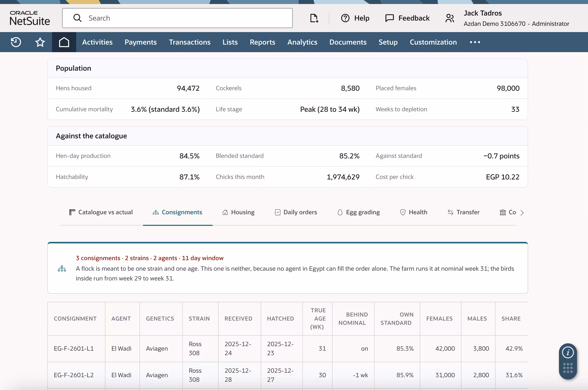The image size is (588, 390).
Task: Open the Reports menu
Action: pyautogui.click(x=262, y=42)
